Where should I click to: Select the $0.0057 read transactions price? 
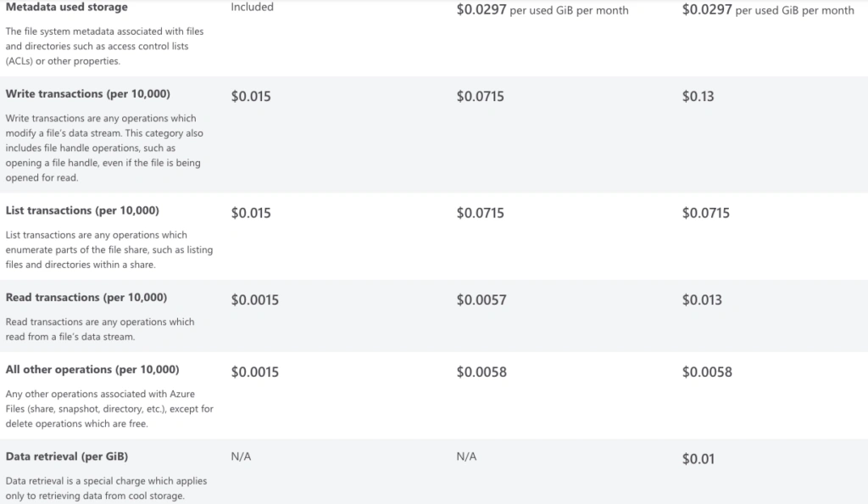481,300
